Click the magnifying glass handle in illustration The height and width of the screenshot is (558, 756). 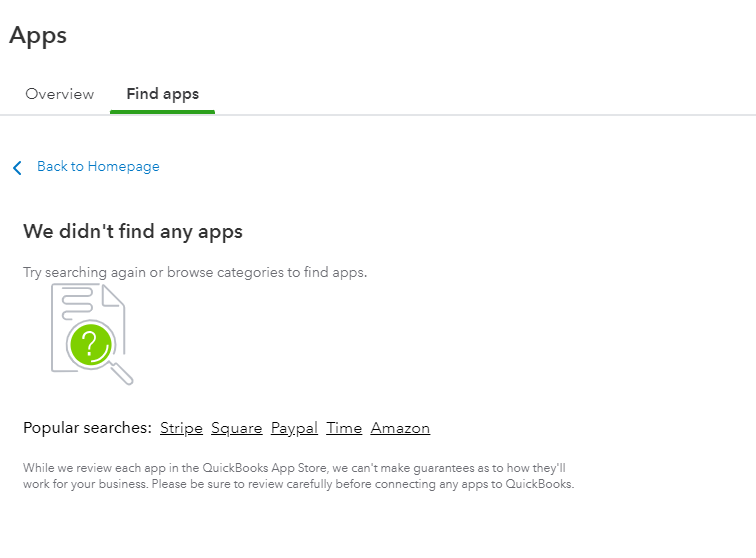[x=122, y=374]
